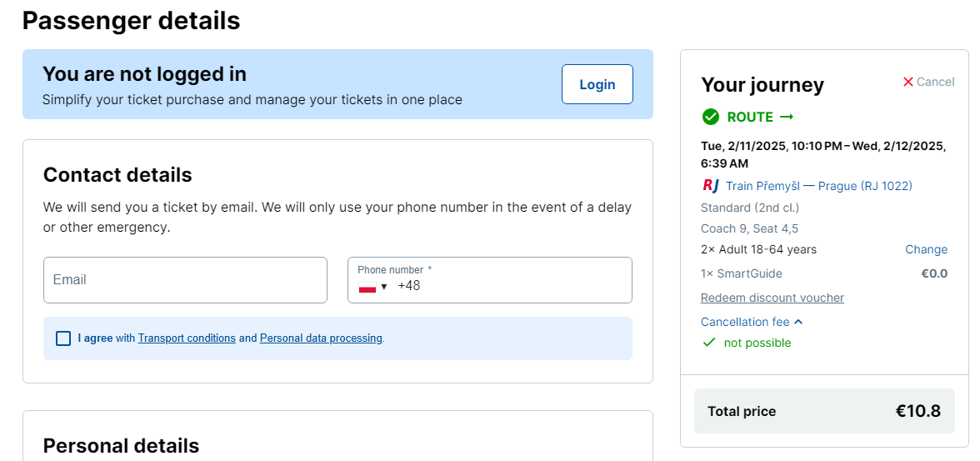Open Train Přemyšl — Prague (RJ 1022) link
Image resolution: width=980 pixels, height=461 pixels.
tap(818, 186)
